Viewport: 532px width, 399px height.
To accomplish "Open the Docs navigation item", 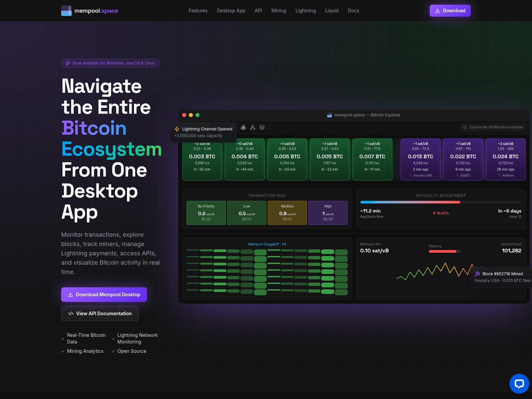I will 353,11.
